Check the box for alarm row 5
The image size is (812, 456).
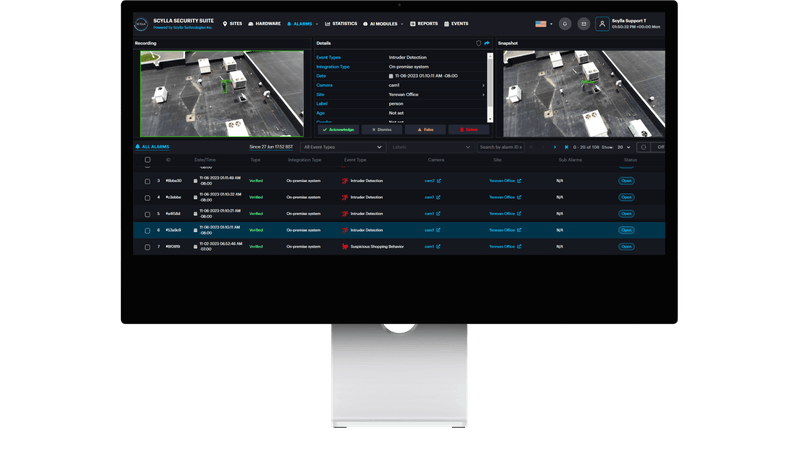point(148,214)
